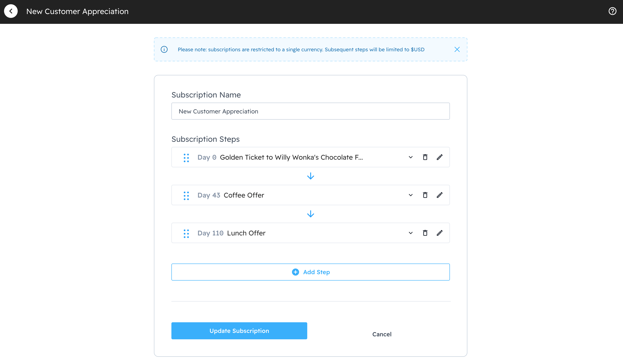Edit the Coffee Offer step
This screenshot has height=364, width=623.
click(439, 195)
